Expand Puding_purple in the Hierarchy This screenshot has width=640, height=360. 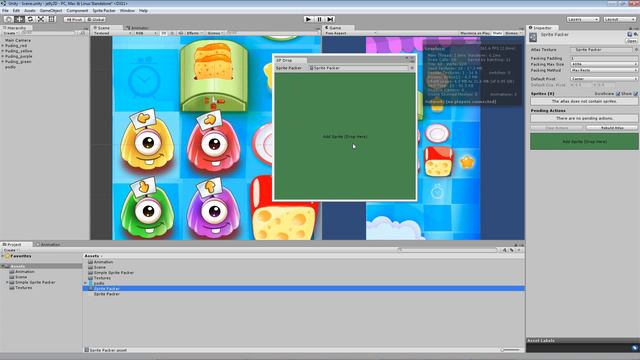(x=2, y=56)
